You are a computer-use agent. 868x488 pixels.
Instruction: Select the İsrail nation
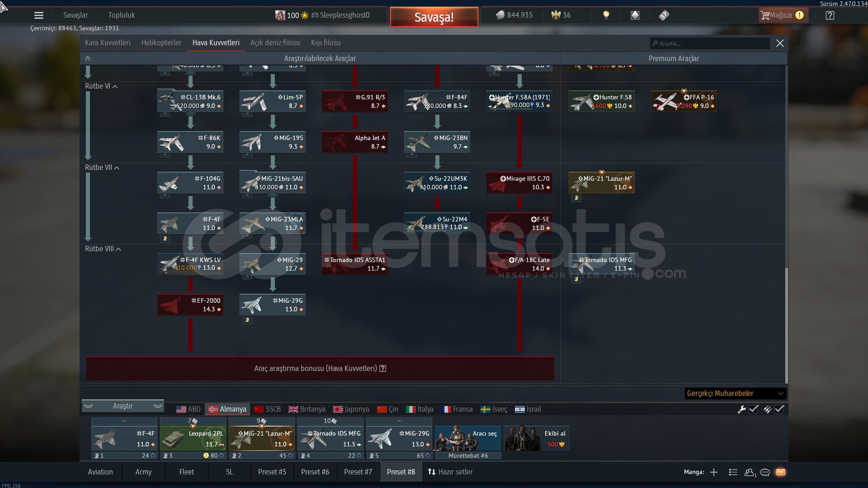[x=528, y=409]
